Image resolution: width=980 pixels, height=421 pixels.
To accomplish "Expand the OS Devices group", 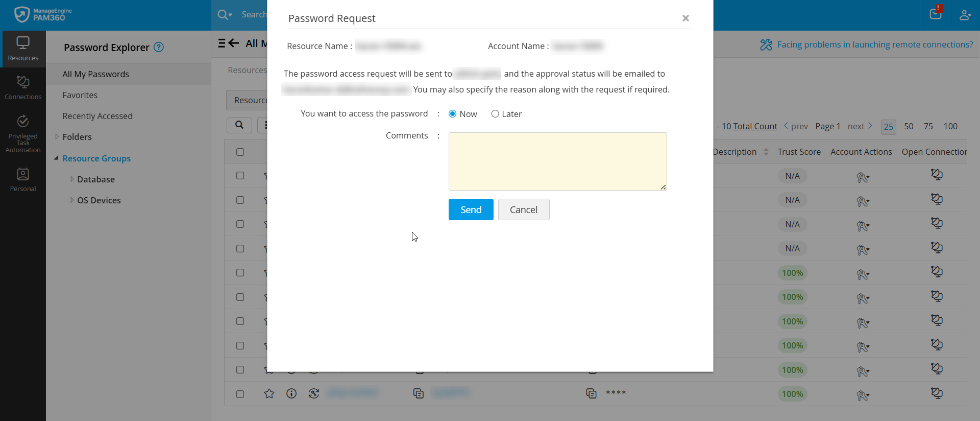I will (72, 200).
